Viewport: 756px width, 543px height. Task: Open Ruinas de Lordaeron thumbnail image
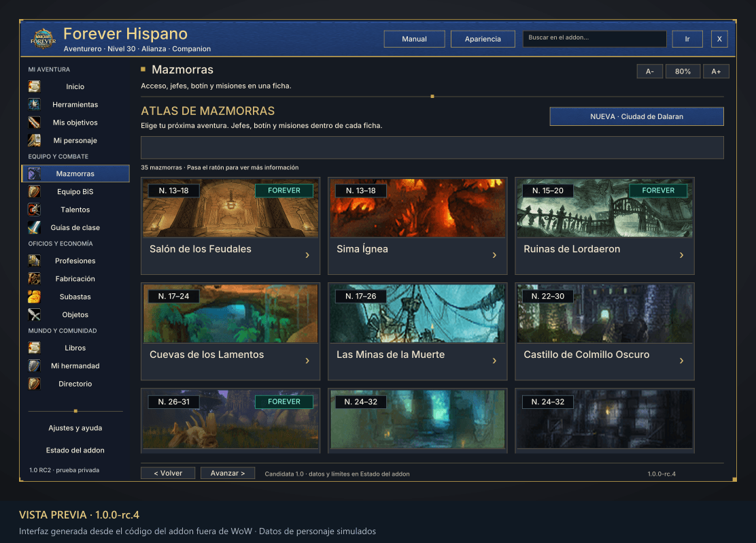coord(604,208)
